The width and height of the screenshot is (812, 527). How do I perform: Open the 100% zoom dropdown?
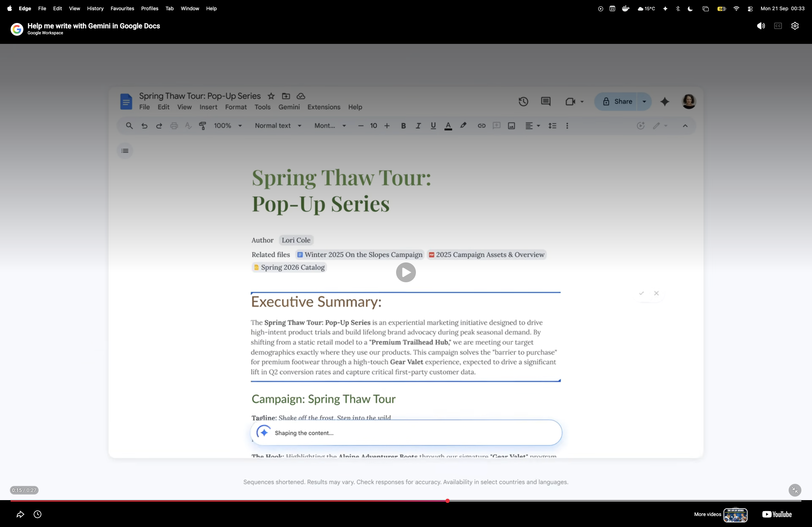[228, 126]
